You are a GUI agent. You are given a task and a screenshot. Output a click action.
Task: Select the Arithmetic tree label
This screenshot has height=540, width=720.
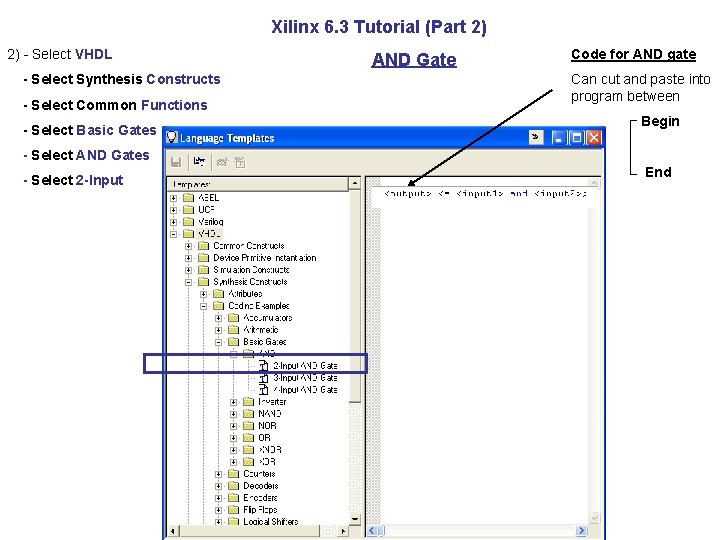261,330
